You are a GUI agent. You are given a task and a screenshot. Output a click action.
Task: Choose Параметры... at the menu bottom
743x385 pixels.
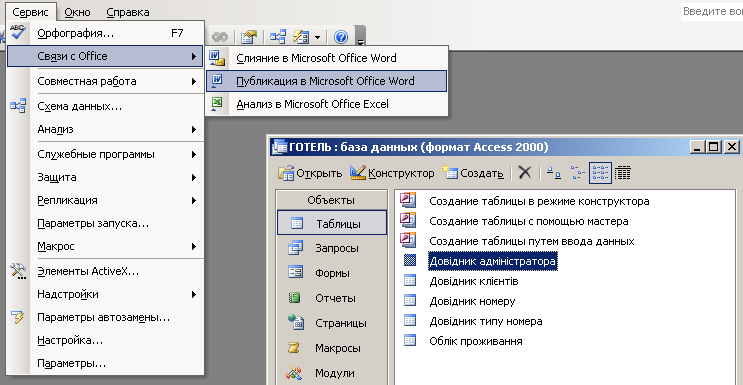(x=105, y=363)
